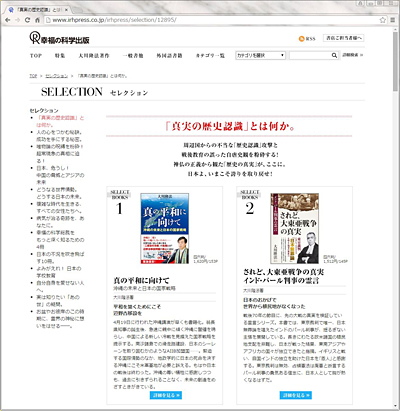400x411 pixels.
Task: Open the カテゴリ一覧 navigation item
Action: point(210,56)
